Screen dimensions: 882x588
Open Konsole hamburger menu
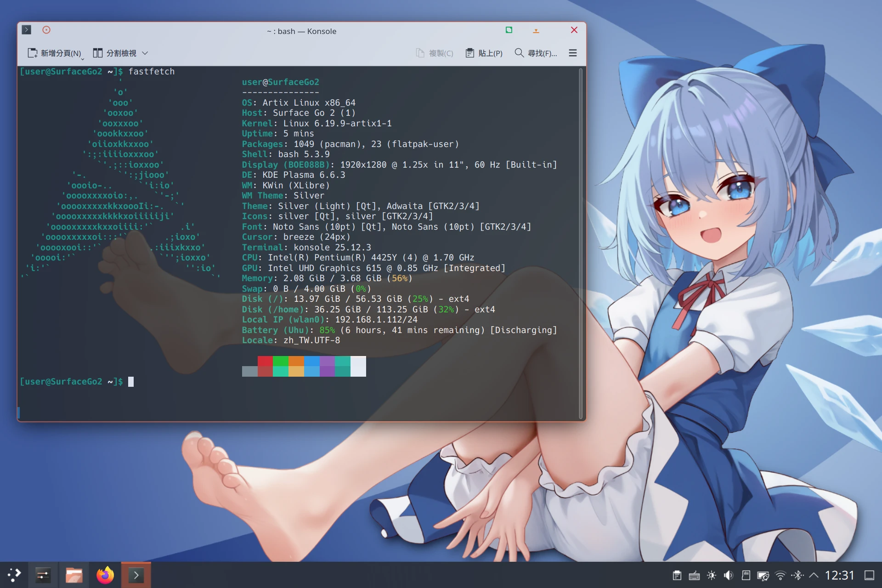coord(572,53)
